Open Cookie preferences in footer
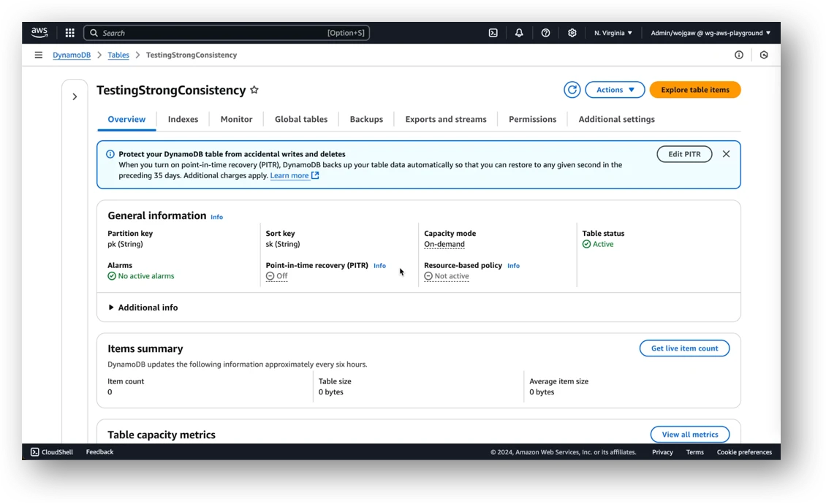The height and width of the screenshot is (504, 826). click(744, 452)
